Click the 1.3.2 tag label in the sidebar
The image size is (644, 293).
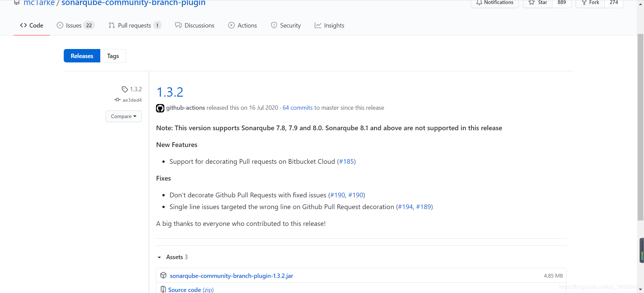pos(136,89)
